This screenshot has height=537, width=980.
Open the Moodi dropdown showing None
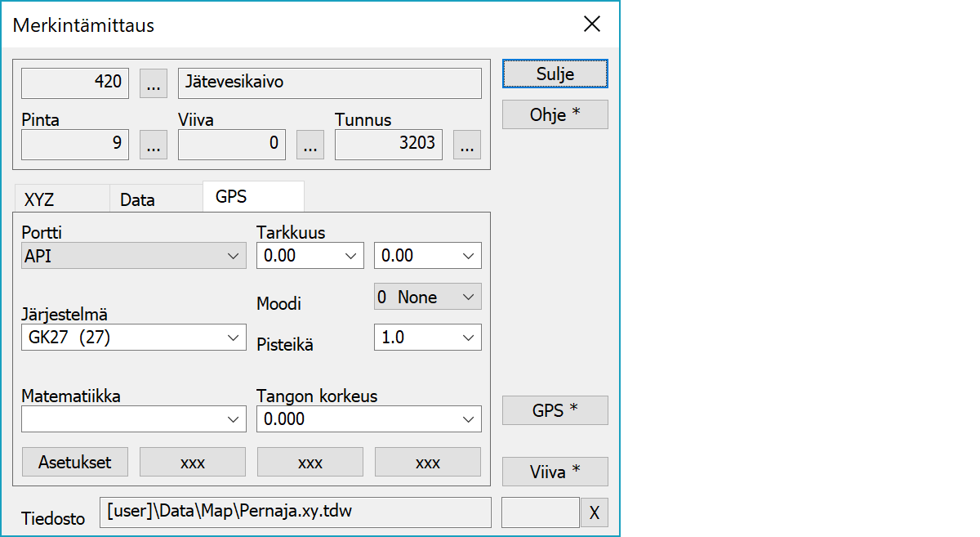click(427, 297)
